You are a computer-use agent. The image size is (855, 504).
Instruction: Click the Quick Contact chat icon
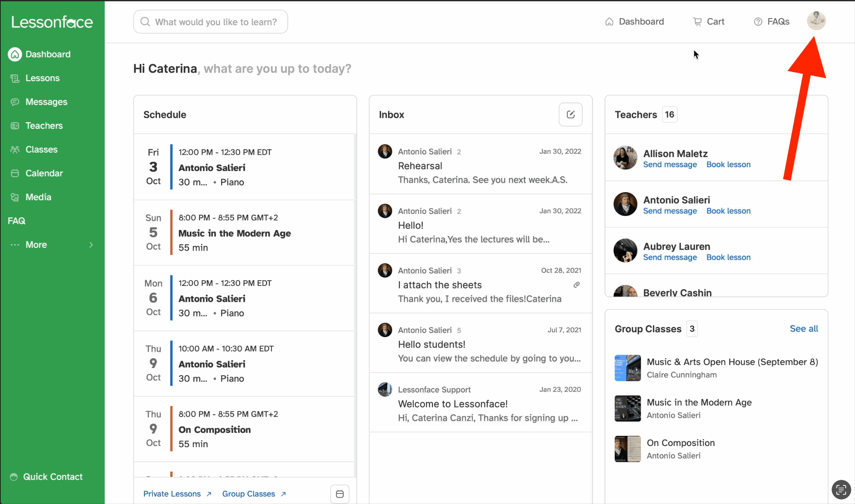(x=14, y=477)
